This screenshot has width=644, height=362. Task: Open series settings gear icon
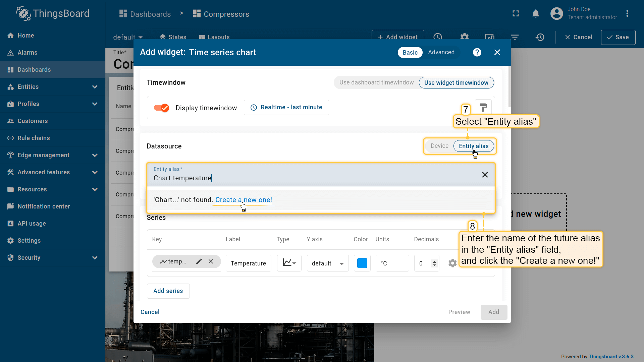point(452,263)
